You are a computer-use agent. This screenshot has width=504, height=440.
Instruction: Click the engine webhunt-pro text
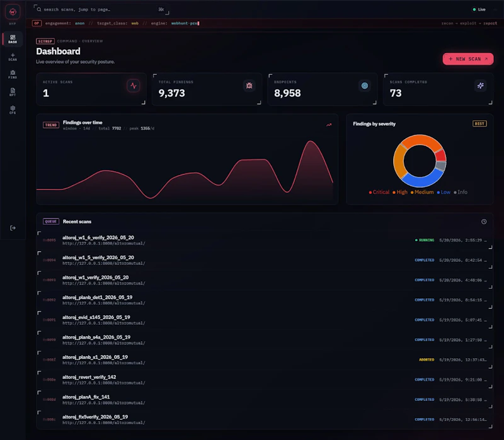175,23
